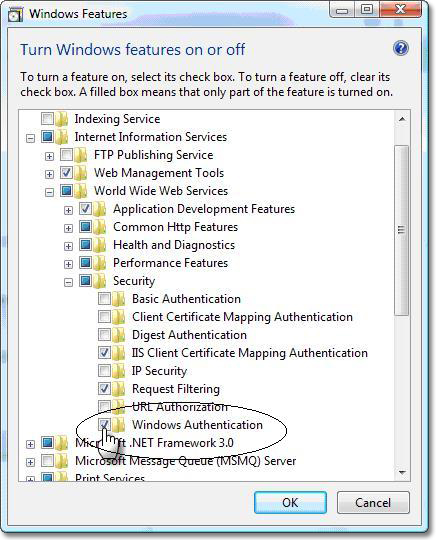The height and width of the screenshot is (540, 436).
Task: Click the Windows Features title bar icon
Action: (x=15, y=14)
